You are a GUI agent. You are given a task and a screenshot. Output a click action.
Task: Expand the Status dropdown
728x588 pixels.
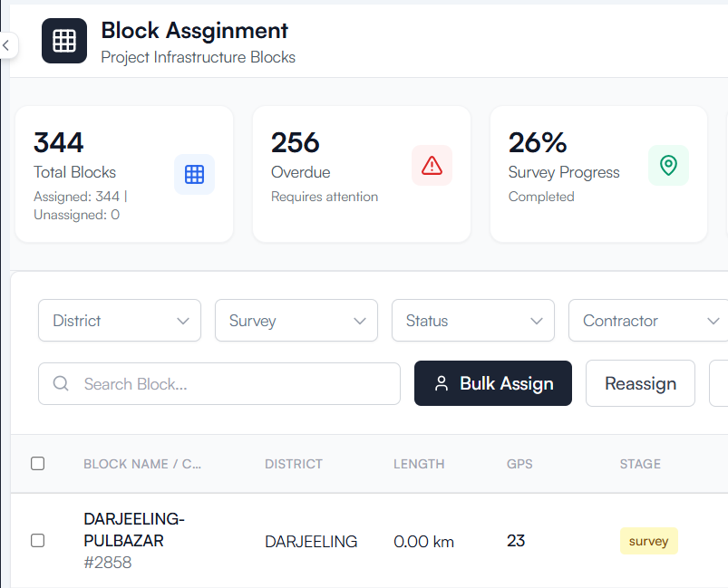pyautogui.click(x=472, y=320)
